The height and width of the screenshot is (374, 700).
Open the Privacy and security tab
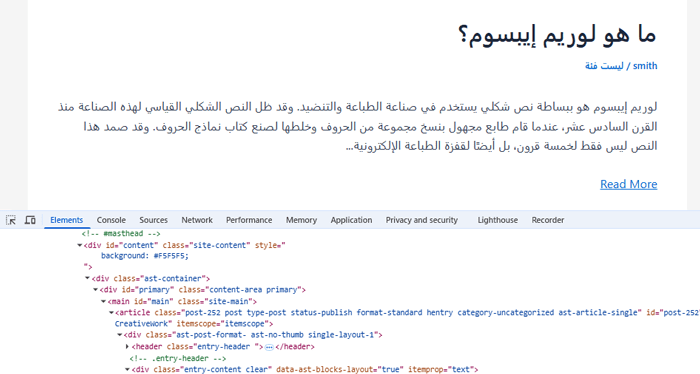click(x=422, y=220)
